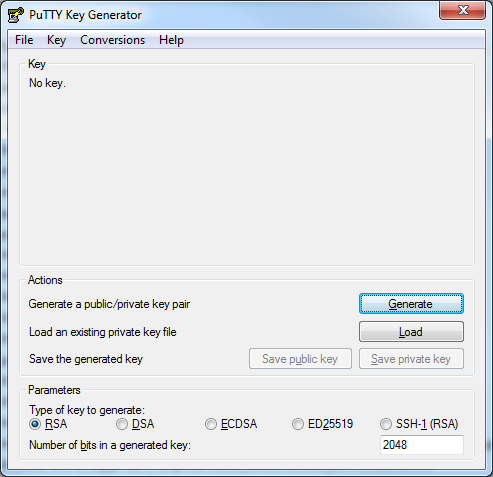Open the Conversions menu
493x477 pixels.
point(113,40)
